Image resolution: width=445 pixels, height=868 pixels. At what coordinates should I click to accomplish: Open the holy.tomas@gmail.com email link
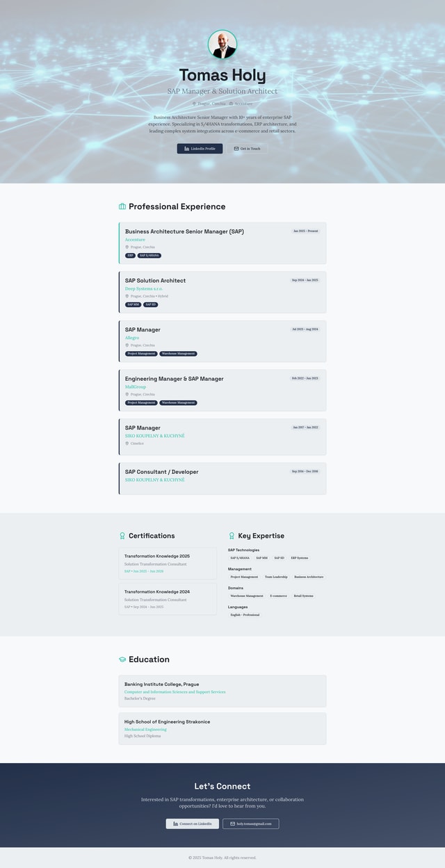(250, 824)
